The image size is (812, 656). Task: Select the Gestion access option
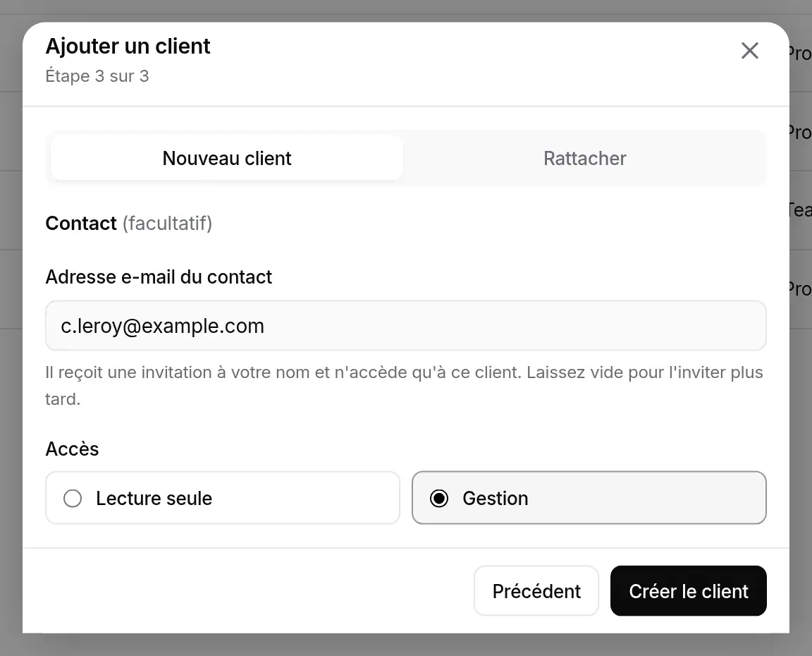[x=589, y=498]
